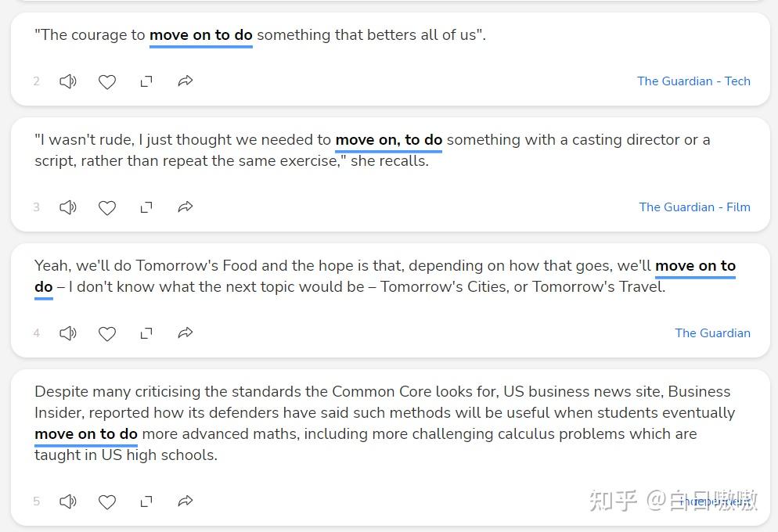The width and height of the screenshot is (778, 532).
Task: Expand the Tomorrow's Food example card
Action: (x=146, y=332)
